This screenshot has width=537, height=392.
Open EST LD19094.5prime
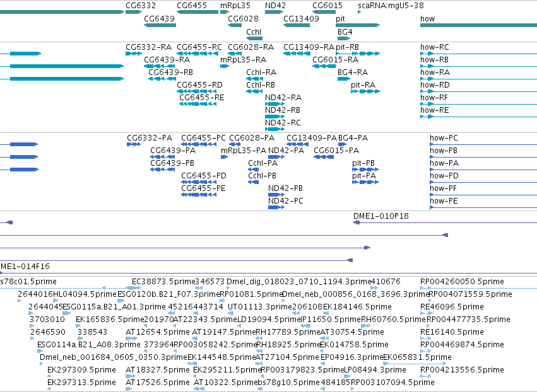269,320
